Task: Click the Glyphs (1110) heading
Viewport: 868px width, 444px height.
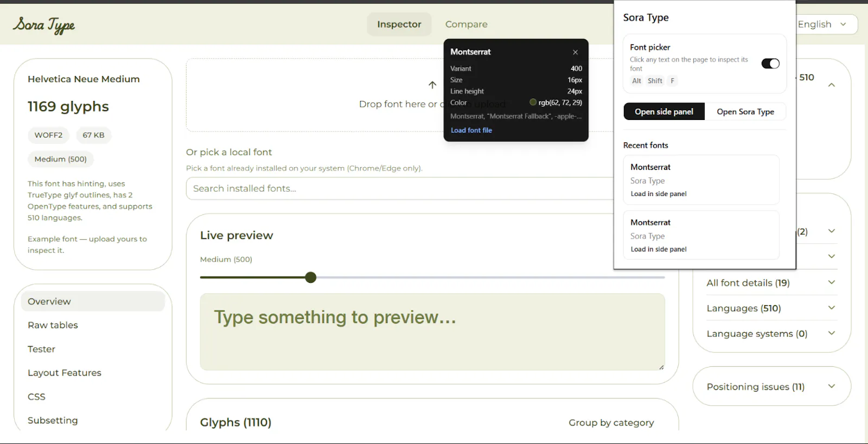Action: (x=235, y=422)
